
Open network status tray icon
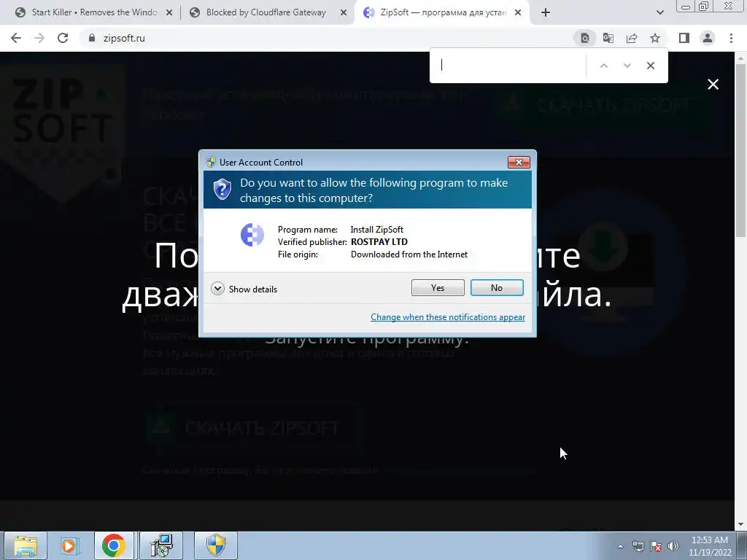point(638,546)
